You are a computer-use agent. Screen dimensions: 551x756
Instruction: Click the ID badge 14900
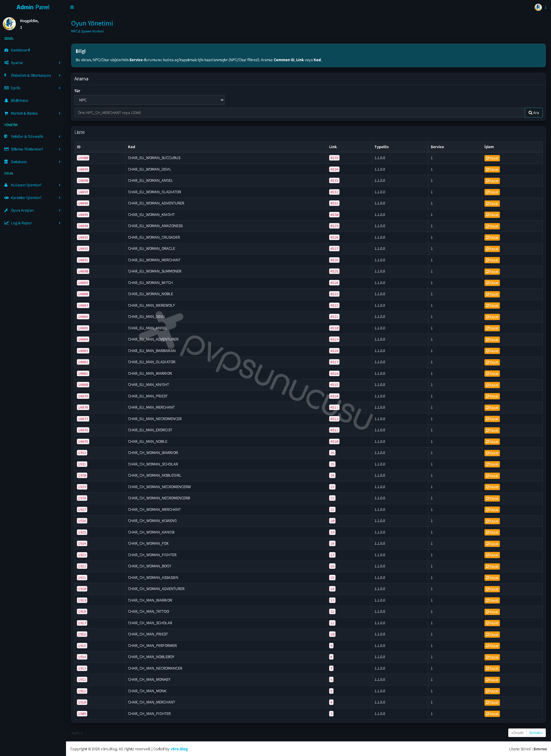(x=83, y=158)
